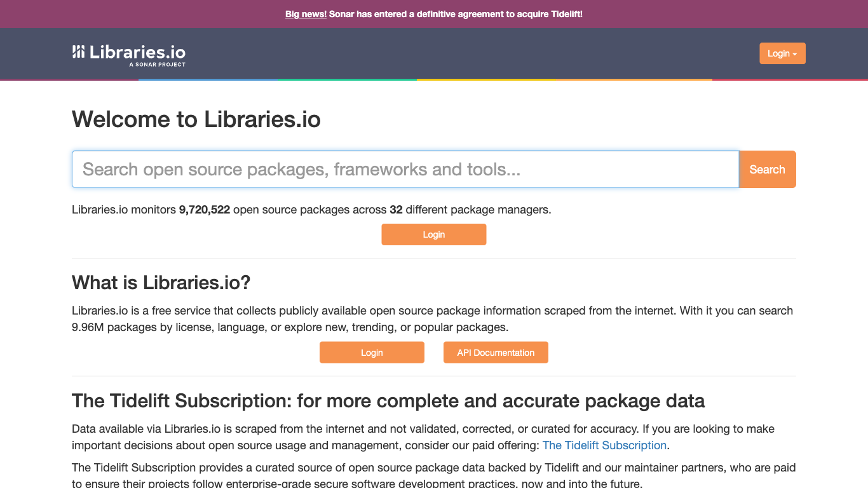The image size is (868, 488).
Task: Click the 'The Tidelift Subscription: for more complete' heading
Action: point(388,401)
